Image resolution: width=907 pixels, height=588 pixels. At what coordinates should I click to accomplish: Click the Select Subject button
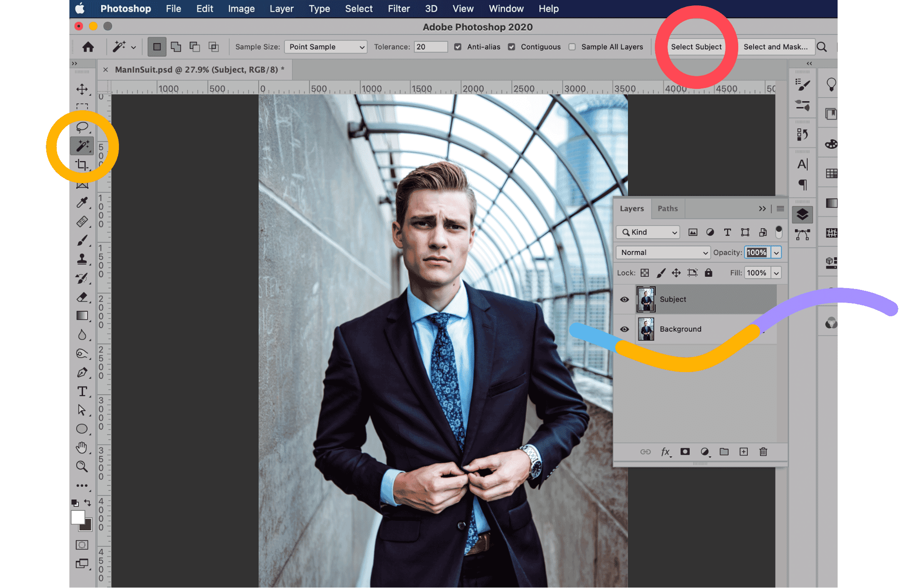click(696, 47)
